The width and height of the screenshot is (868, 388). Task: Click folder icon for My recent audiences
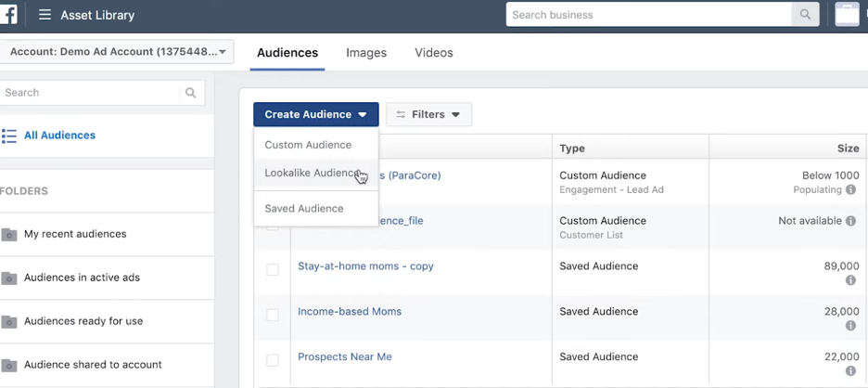pos(9,235)
